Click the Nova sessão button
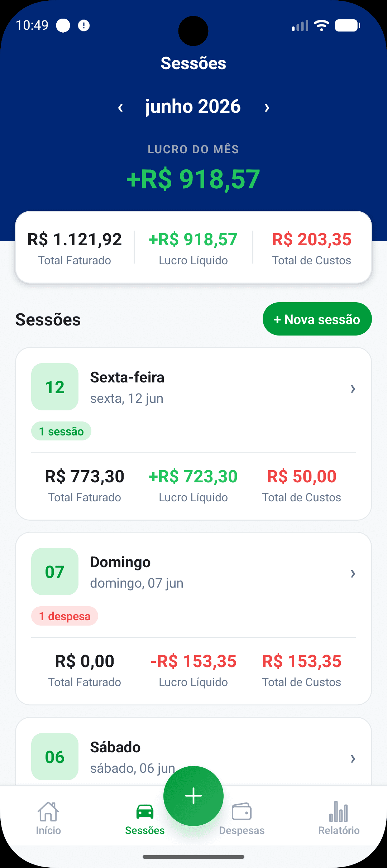Viewport: 387px width, 868px height. pyautogui.click(x=317, y=319)
